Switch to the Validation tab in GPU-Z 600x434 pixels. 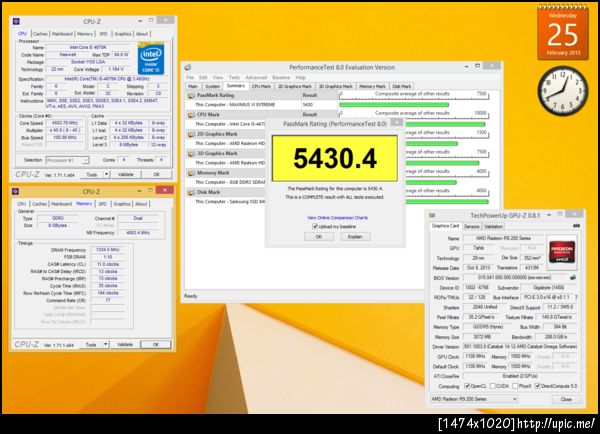[x=493, y=227]
